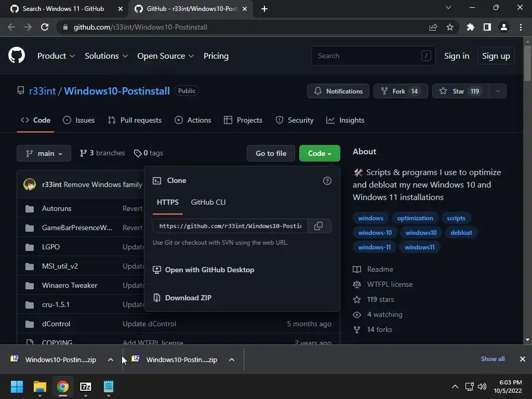532x399 pixels.
Task: Click the Autoruns folder icon
Action: point(30,209)
